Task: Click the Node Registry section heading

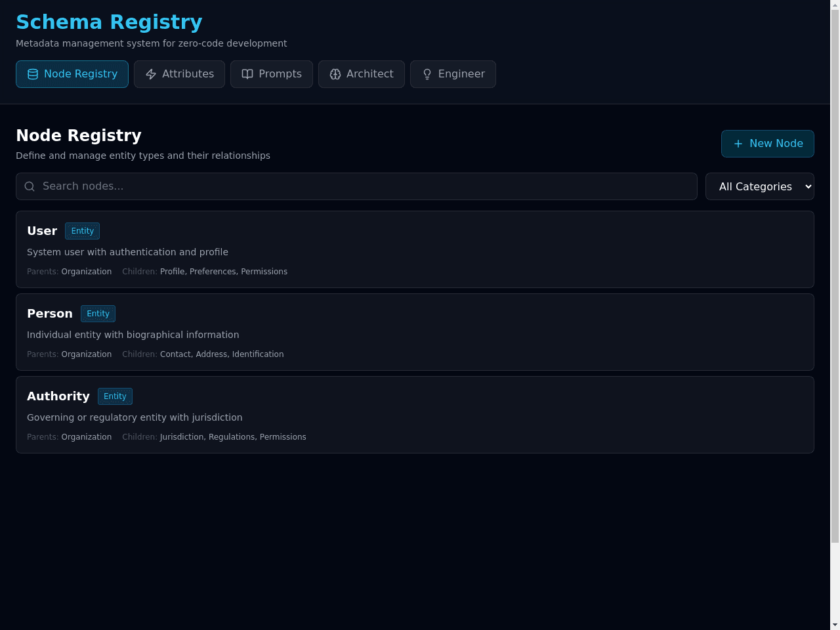Action: pos(79,135)
